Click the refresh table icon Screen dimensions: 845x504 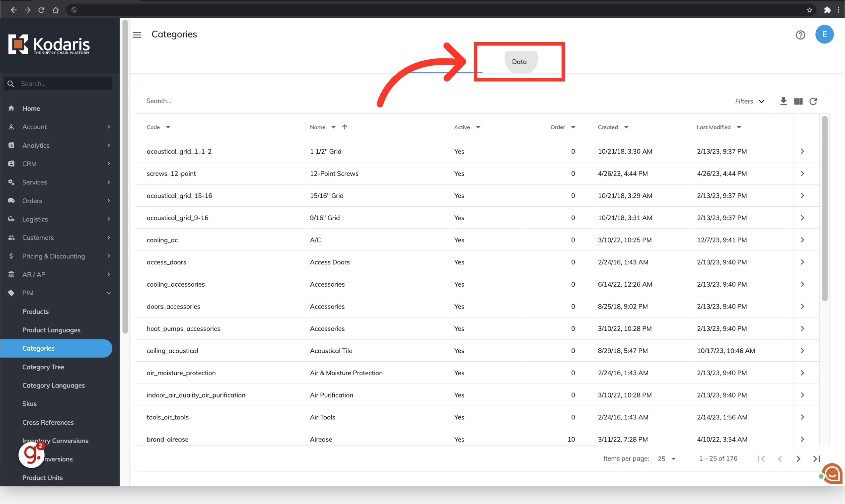(813, 101)
